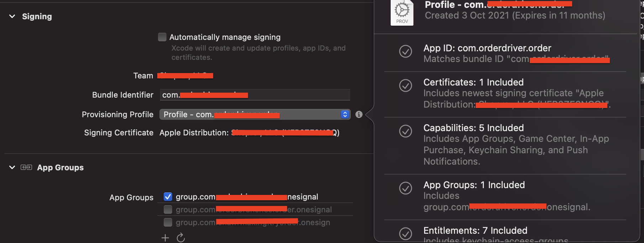The width and height of the screenshot is (644, 243).
Task: Click the App Groups section heading
Action: pyautogui.click(x=60, y=167)
